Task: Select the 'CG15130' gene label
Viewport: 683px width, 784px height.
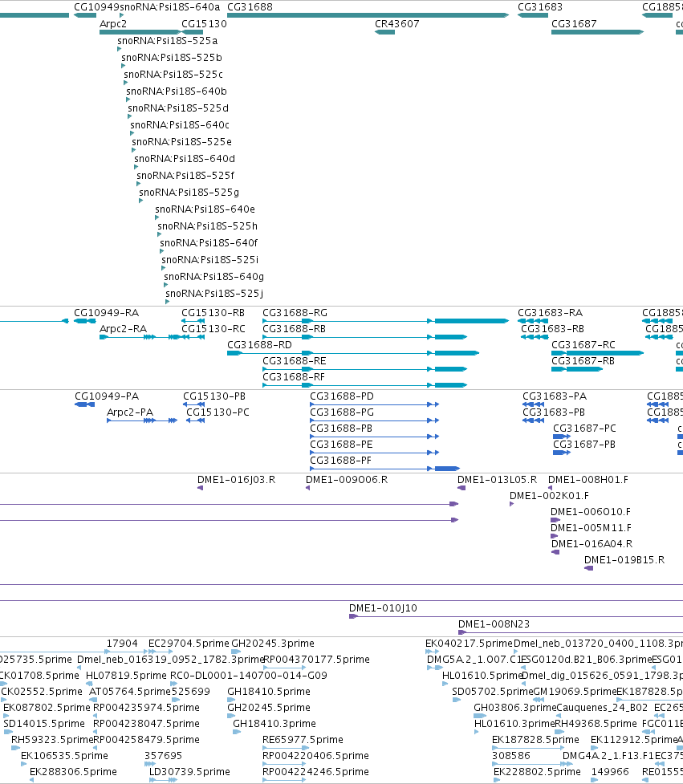Action: point(204,23)
